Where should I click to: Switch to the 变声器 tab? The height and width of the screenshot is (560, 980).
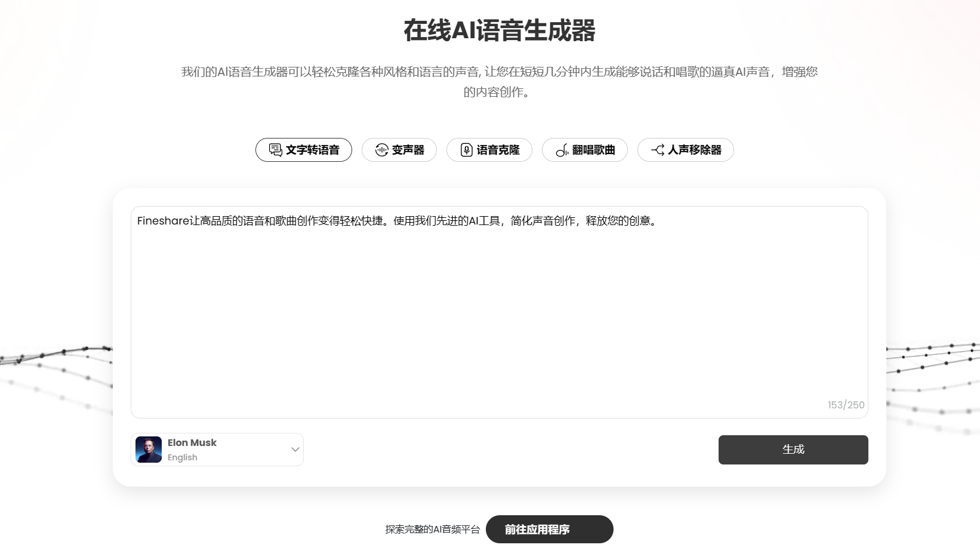coord(399,150)
